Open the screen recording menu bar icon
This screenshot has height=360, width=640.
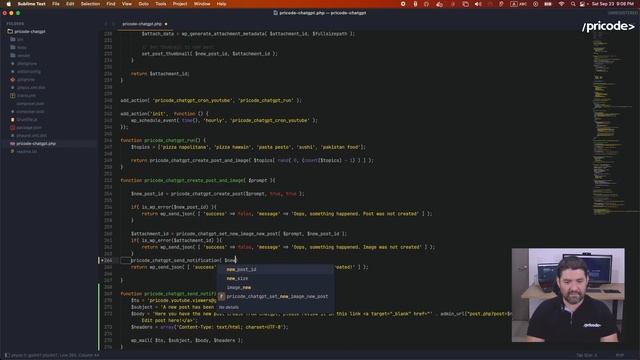point(403,4)
